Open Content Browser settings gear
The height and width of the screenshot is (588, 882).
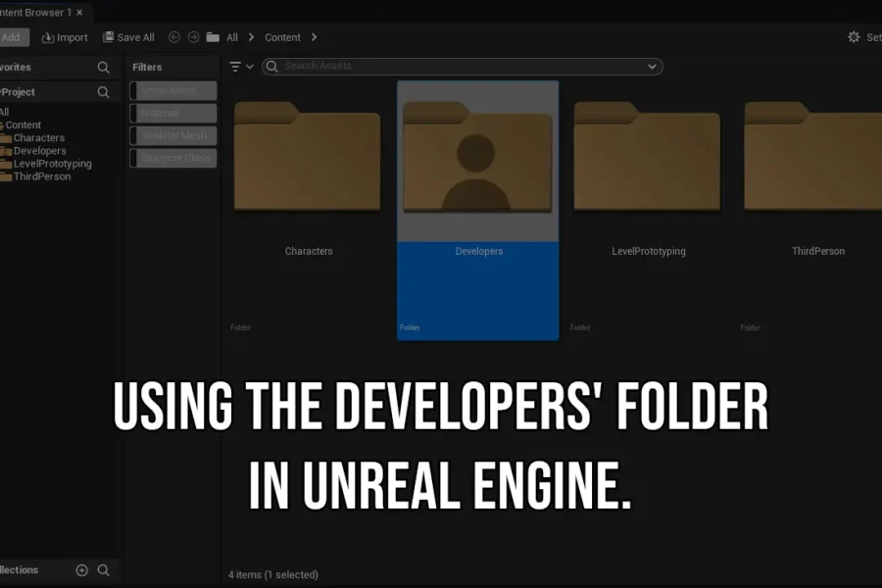tap(854, 37)
